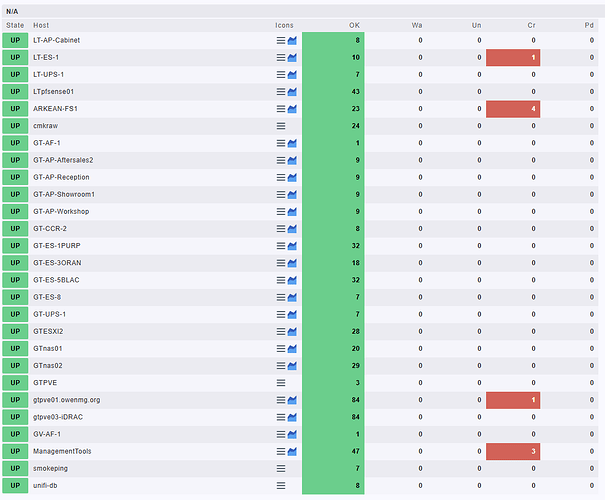Open the action menu icon for GTPVE
The height and width of the screenshot is (500, 605).
(281, 382)
